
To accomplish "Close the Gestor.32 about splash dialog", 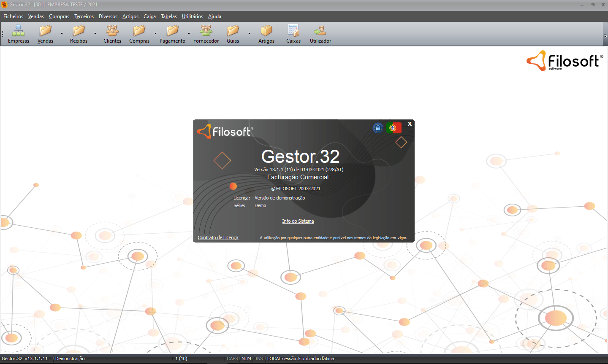I will (410, 124).
